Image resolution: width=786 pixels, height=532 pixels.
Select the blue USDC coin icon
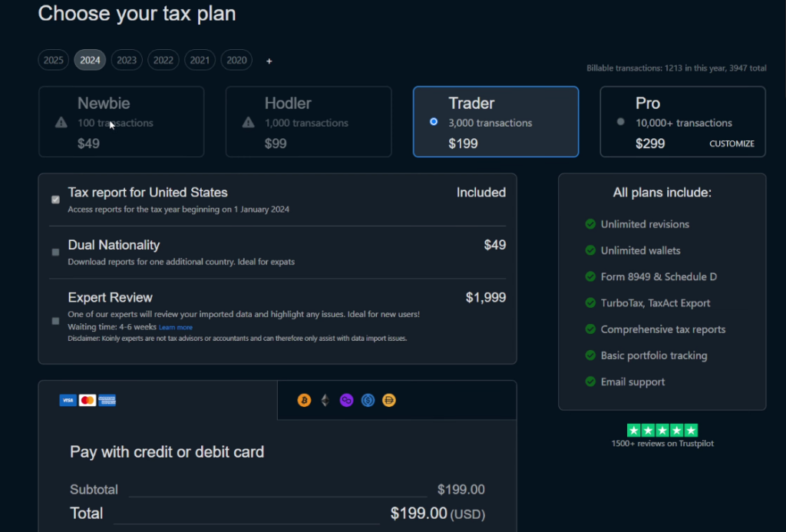tap(368, 400)
